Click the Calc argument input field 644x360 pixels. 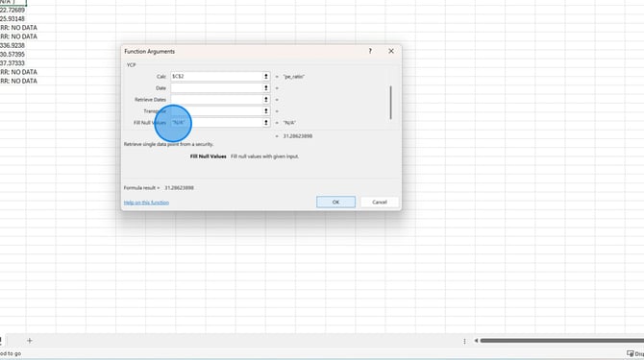216,76
